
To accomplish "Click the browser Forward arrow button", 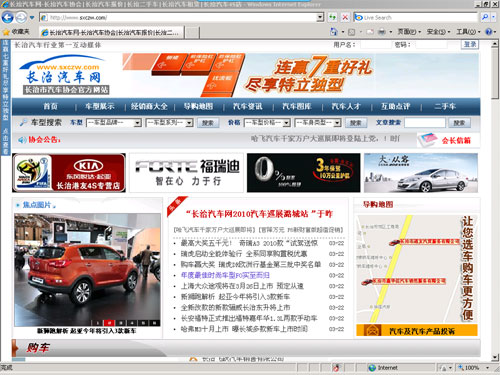I will pos(21,17).
